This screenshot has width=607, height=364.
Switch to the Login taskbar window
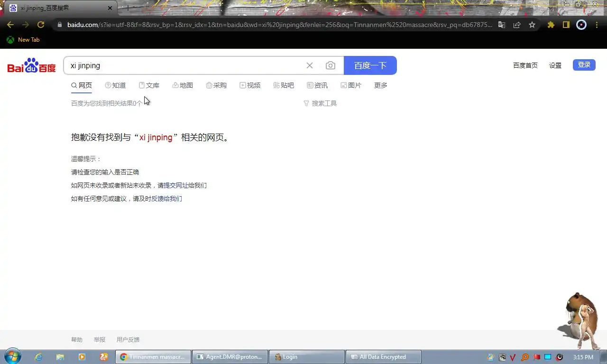pos(307,357)
